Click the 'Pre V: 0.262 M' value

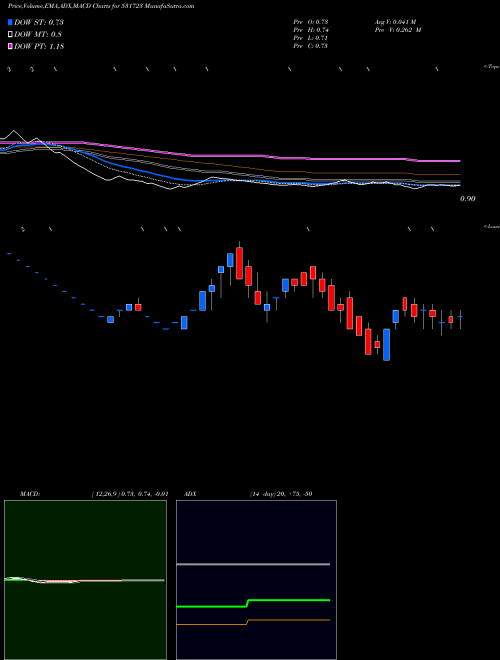[x=398, y=30]
